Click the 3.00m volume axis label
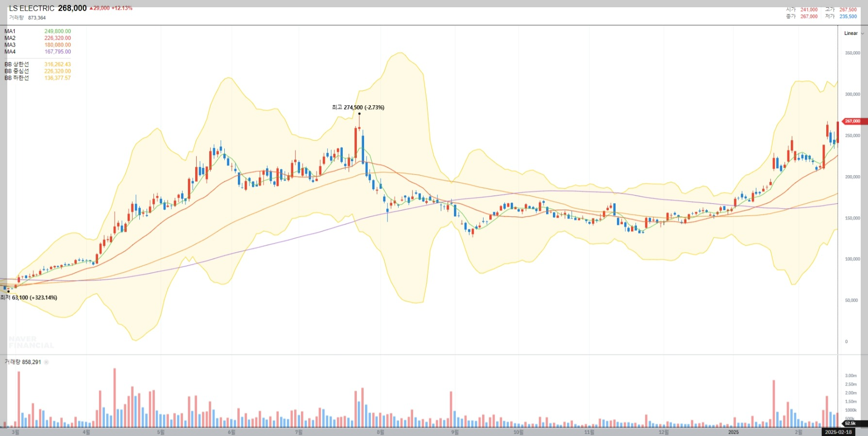868x436 pixels. (x=851, y=376)
